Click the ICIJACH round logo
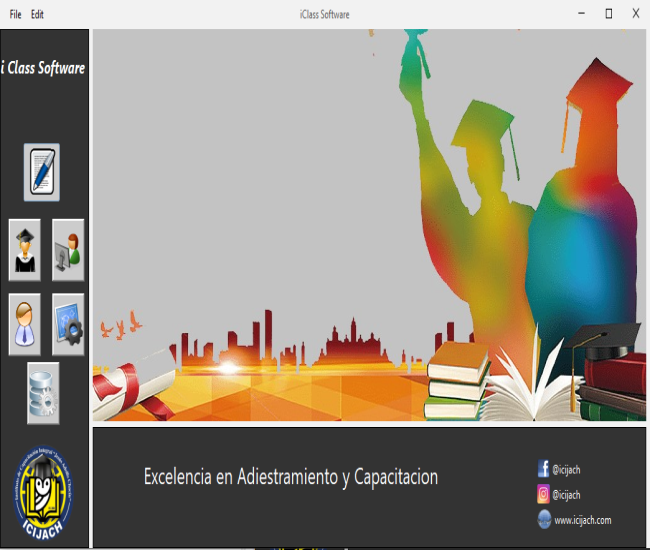This screenshot has width=650, height=550. click(x=46, y=492)
